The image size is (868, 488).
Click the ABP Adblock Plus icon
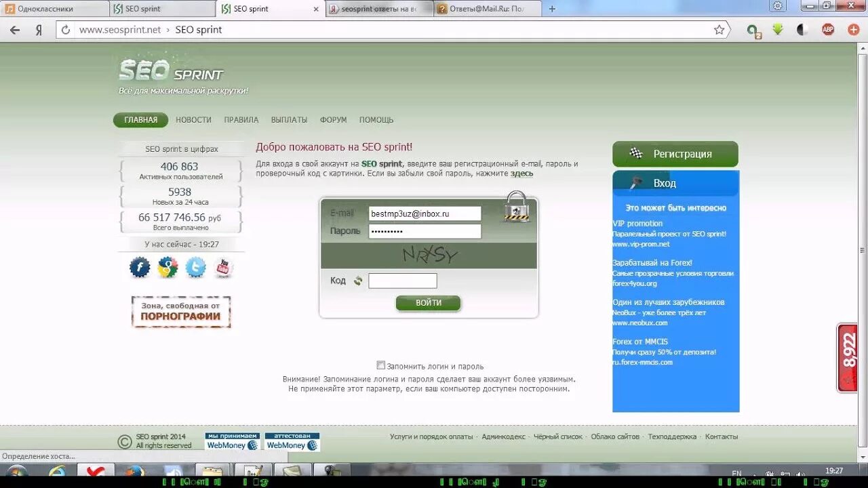click(x=828, y=30)
